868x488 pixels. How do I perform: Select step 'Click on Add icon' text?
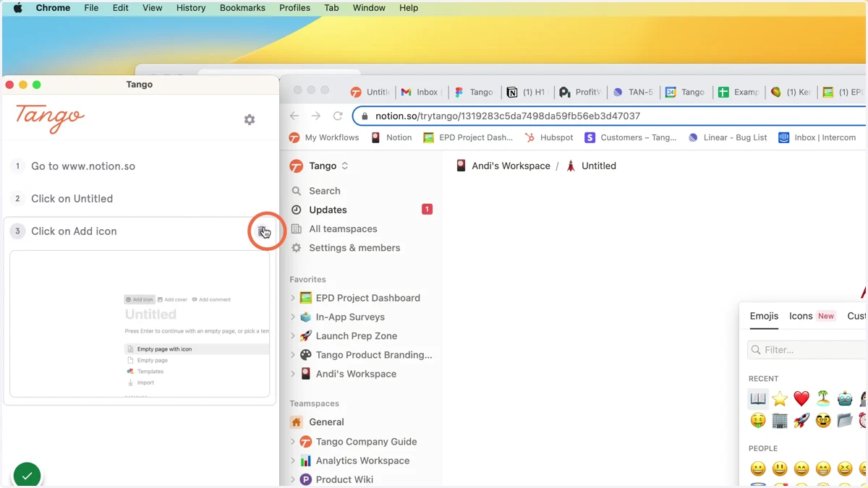tap(74, 231)
